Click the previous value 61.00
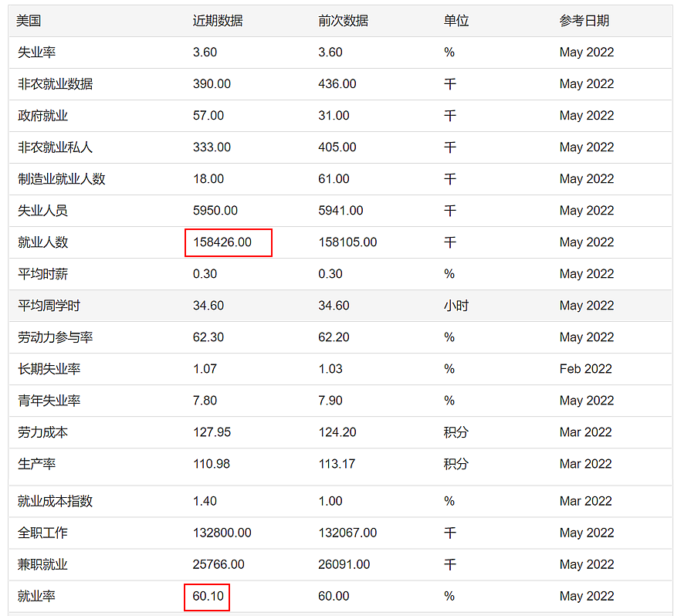681x616 pixels. (334, 179)
